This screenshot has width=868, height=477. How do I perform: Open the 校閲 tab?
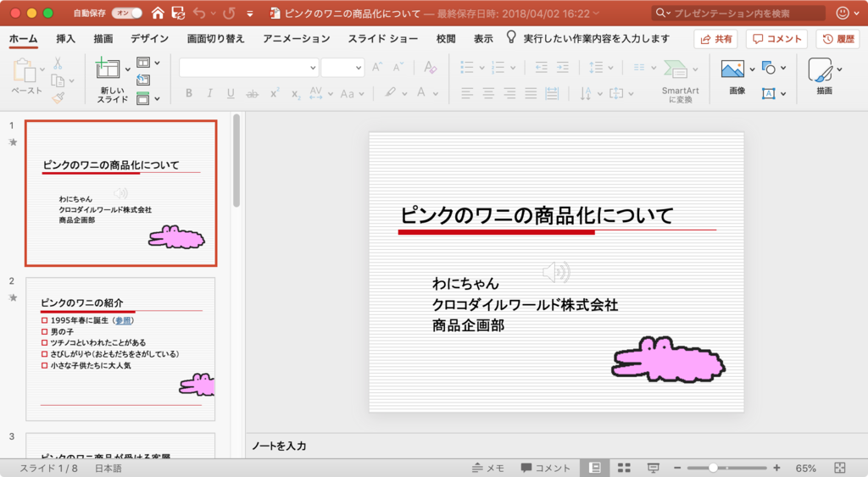pos(446,39)
